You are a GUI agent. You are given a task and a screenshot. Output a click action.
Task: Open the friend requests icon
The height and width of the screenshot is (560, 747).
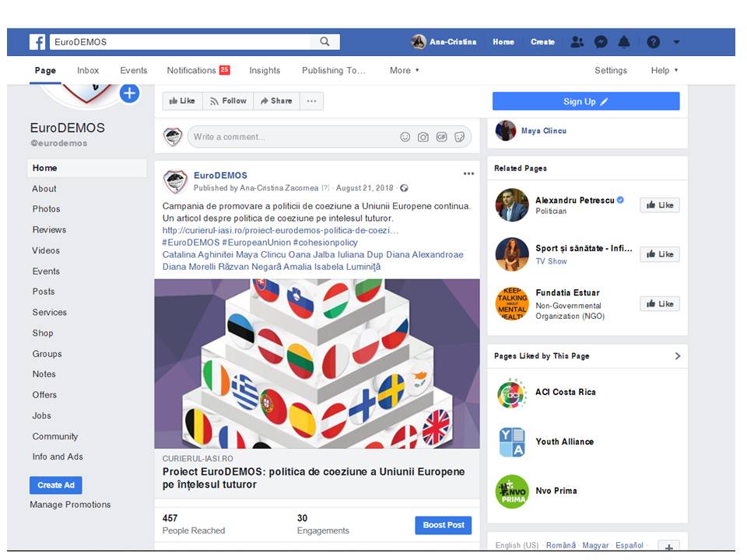pos(577,42)
